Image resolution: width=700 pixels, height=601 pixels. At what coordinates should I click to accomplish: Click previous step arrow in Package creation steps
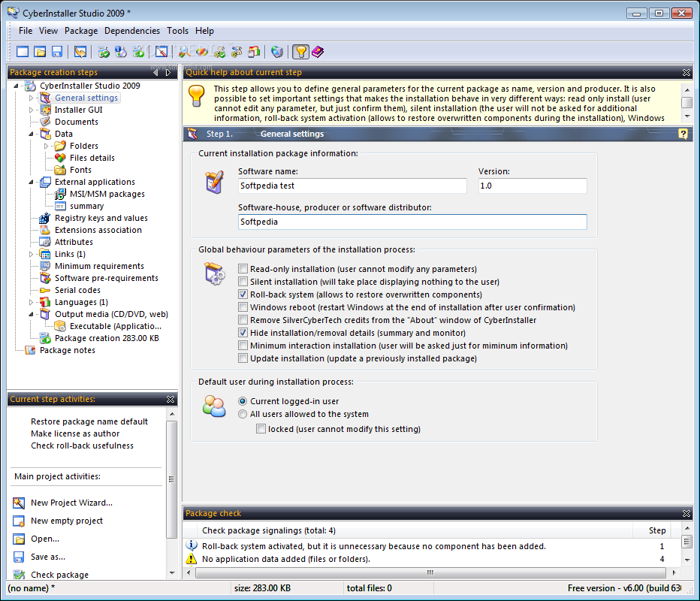coord(155,72)
